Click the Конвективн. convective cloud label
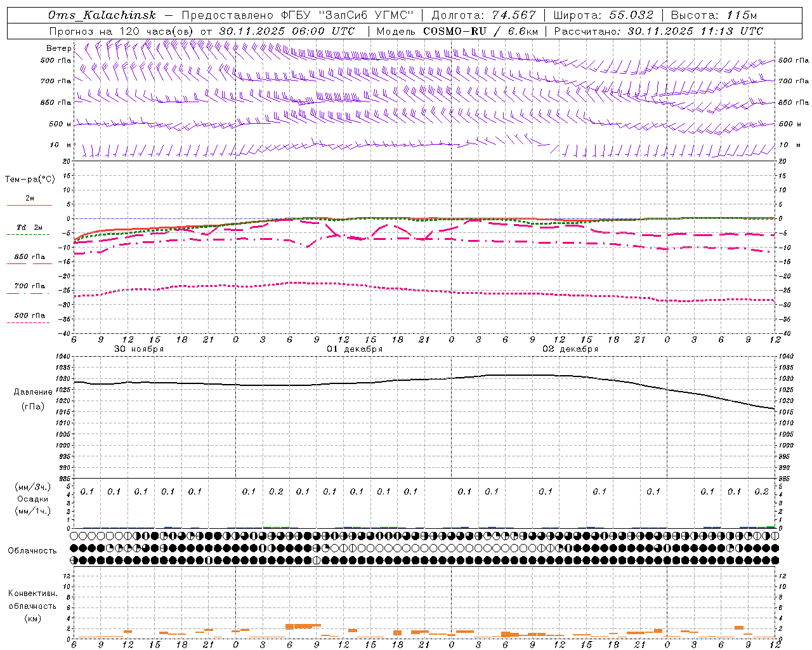Viewport: 812px width, 650px height. click(x=32, y=594)
